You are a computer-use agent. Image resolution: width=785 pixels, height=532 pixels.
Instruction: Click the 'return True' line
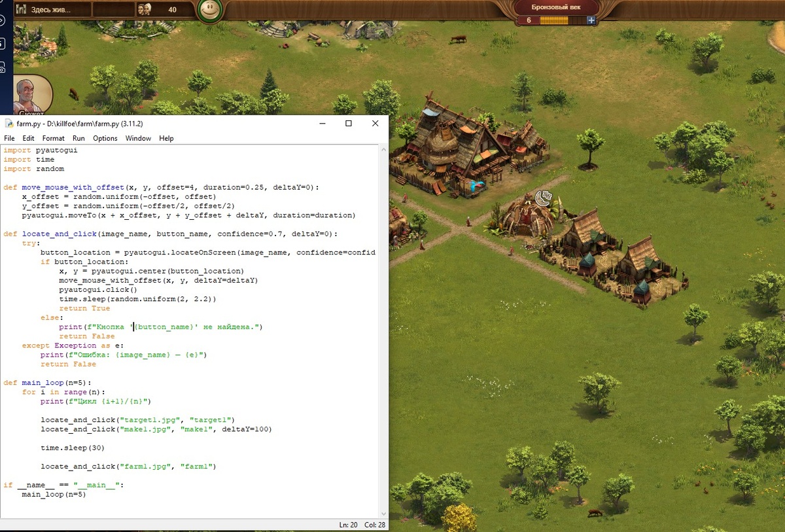point(84,308)
